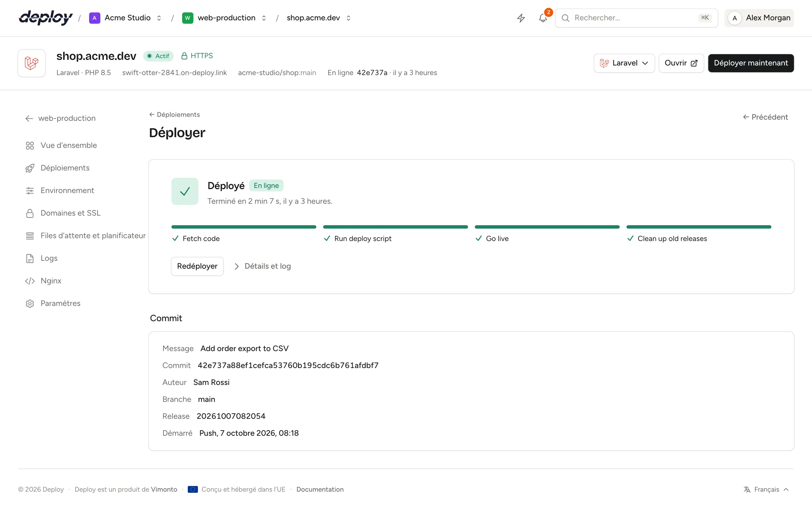Image resolution: width=812 pixels, height=508 pixels.
Task: Click the EU flag icon in footer
Action: pos(193,489)
